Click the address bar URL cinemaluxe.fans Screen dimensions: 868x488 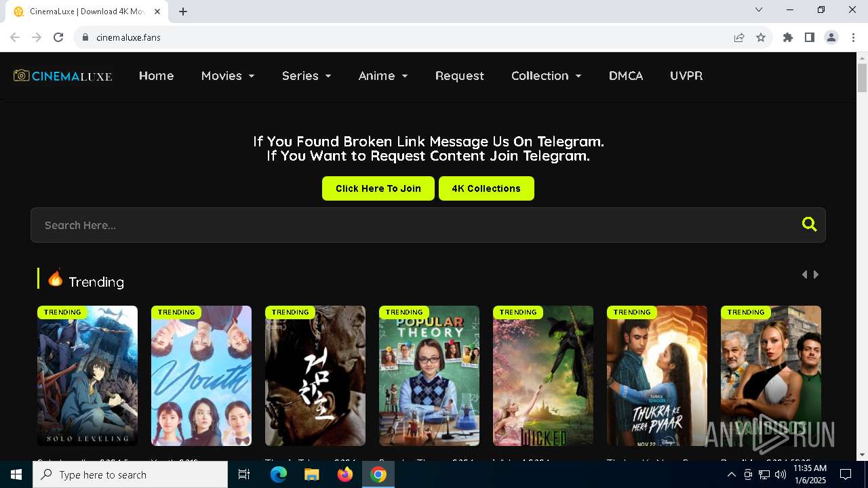[128, 37]
